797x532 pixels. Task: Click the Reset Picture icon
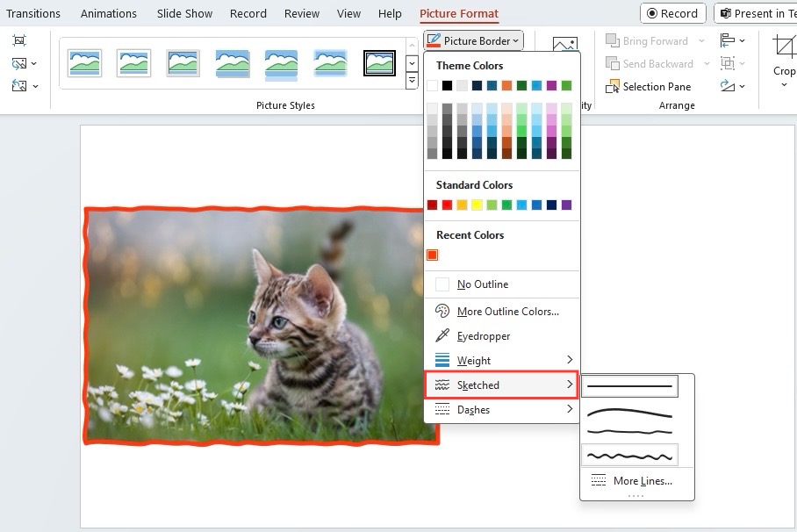[x=19, y=85]
